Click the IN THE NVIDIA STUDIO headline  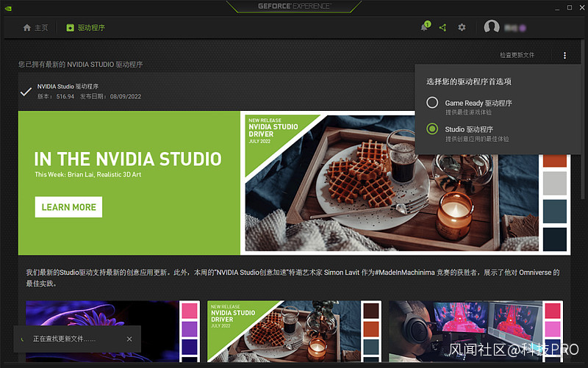click(x=128, y=159)
